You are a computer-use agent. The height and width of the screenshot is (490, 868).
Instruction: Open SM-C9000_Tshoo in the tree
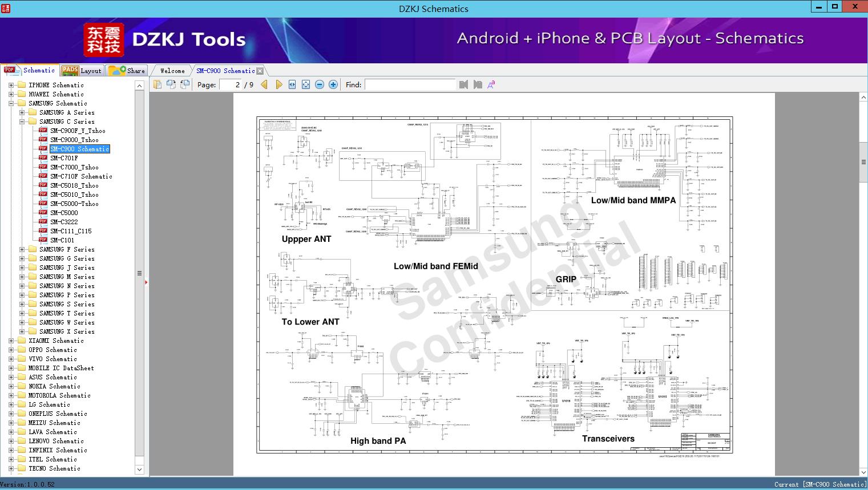(74, 140)
